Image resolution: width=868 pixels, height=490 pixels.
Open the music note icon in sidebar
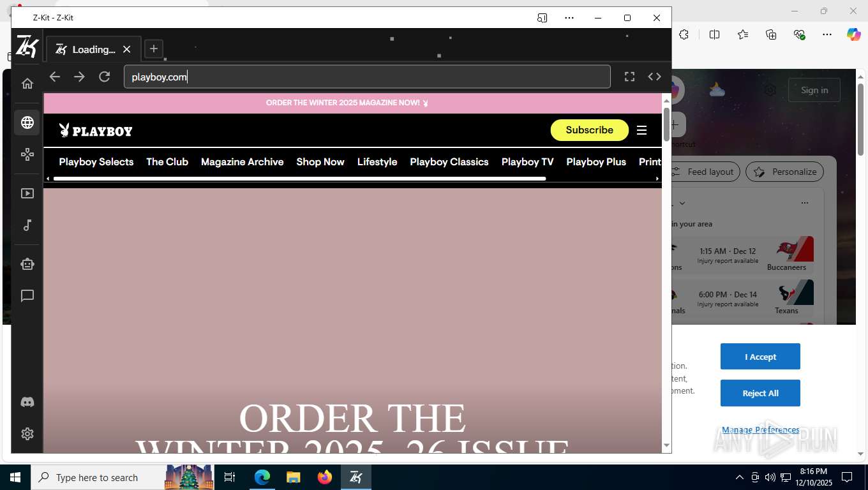coord(27,225)
